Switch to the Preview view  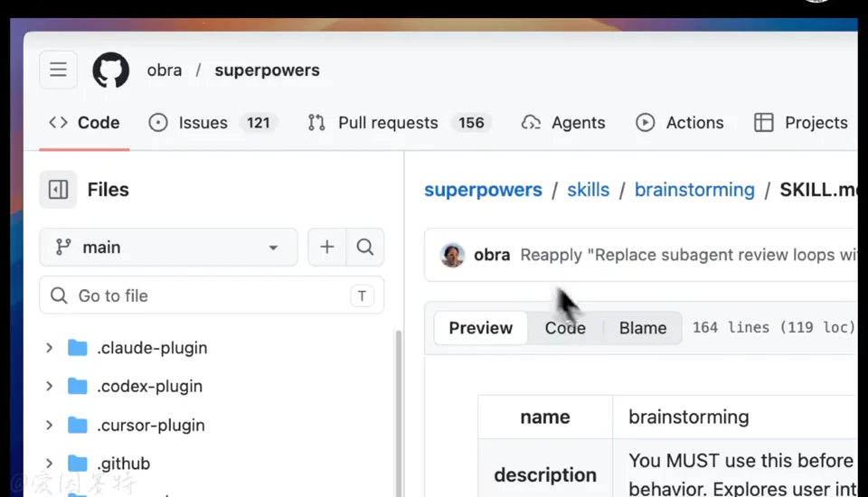(x=480, y=328)
